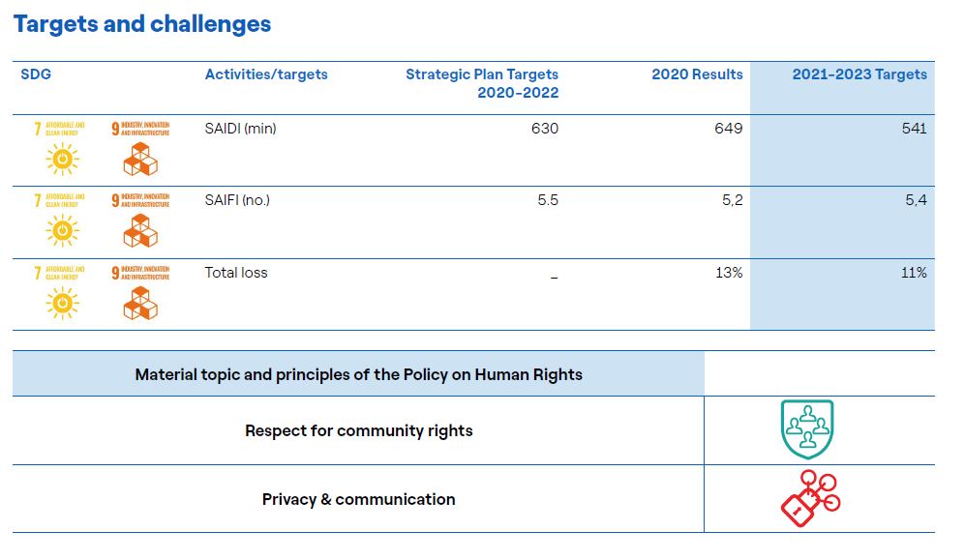Click the SDG 9 cubes icon in Total loss row
Screen dimensions: 965x560
point(139,303)
